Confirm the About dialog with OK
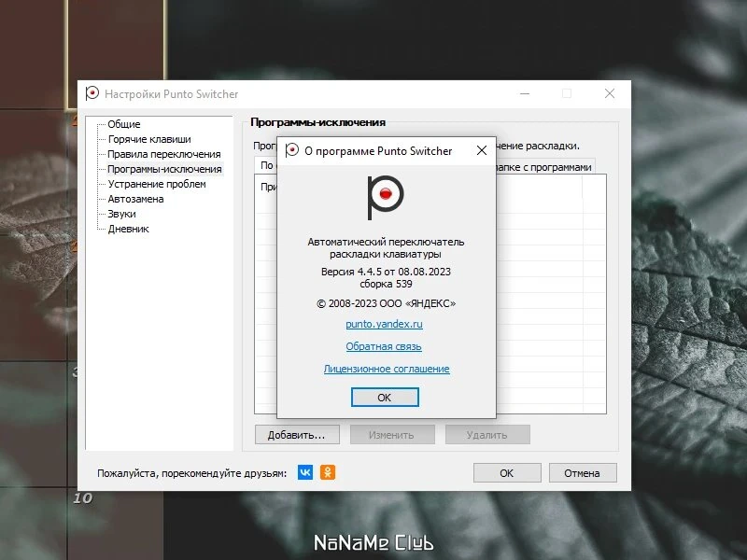Viewport: 747px width, 560px height. coord(385,398)
